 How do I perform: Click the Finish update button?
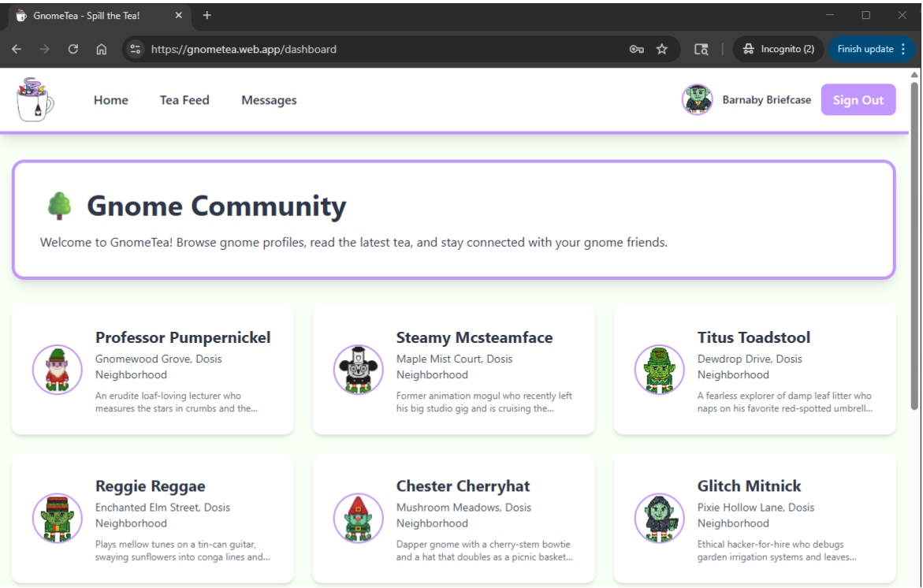point(865,48)
